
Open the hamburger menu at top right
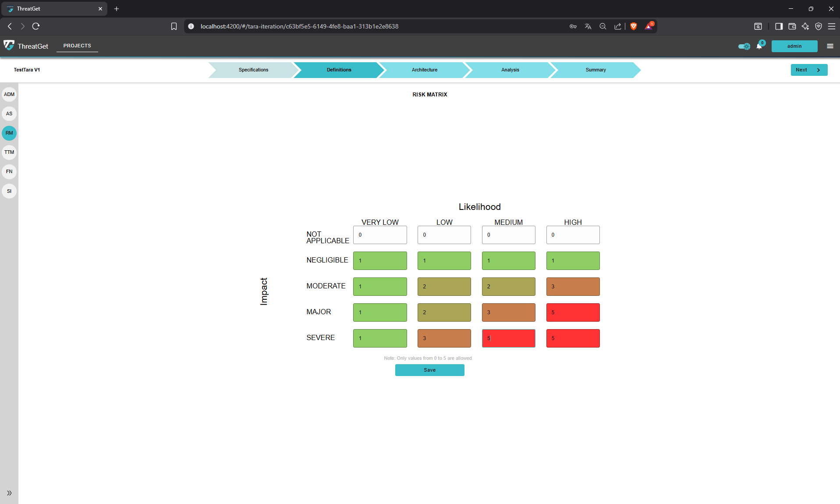(x=830, y=46)
